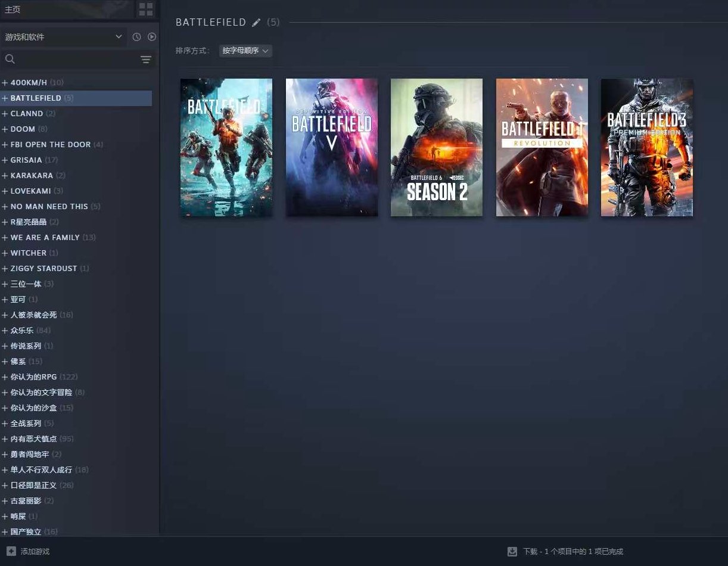Click the add game plus icon

(x=11, y=551)
